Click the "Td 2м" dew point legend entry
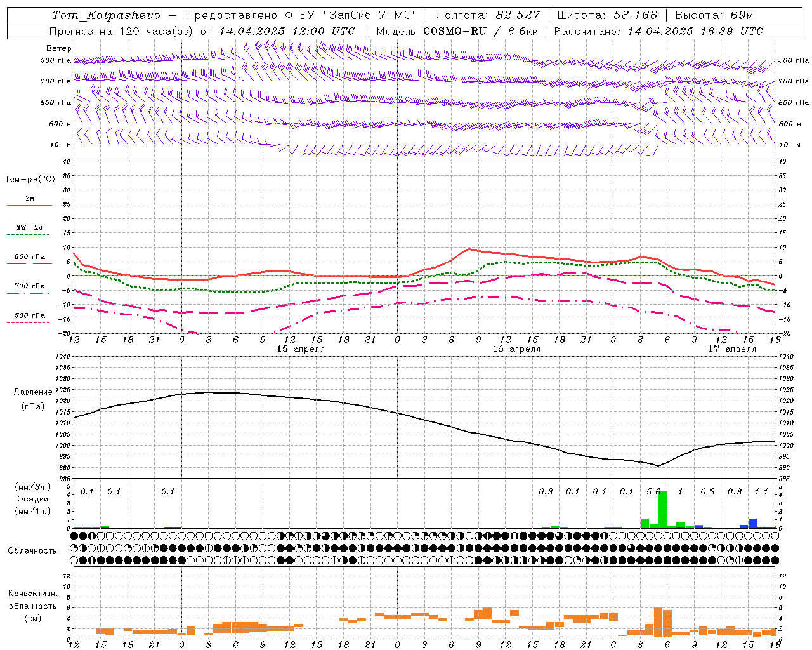The width and height of the screenshot is (812, 650). click(x=30, y=227)
